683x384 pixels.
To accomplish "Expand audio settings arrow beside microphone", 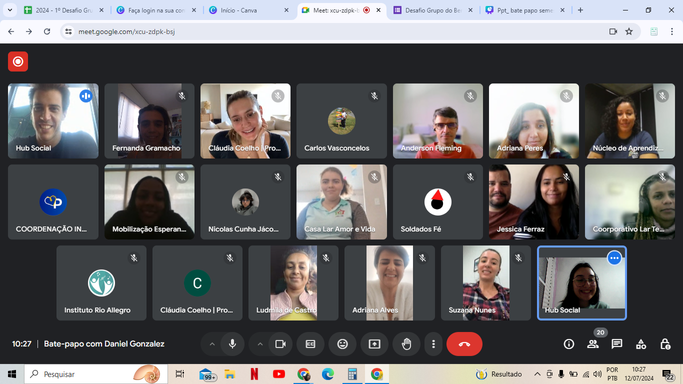I will [212, 344].
